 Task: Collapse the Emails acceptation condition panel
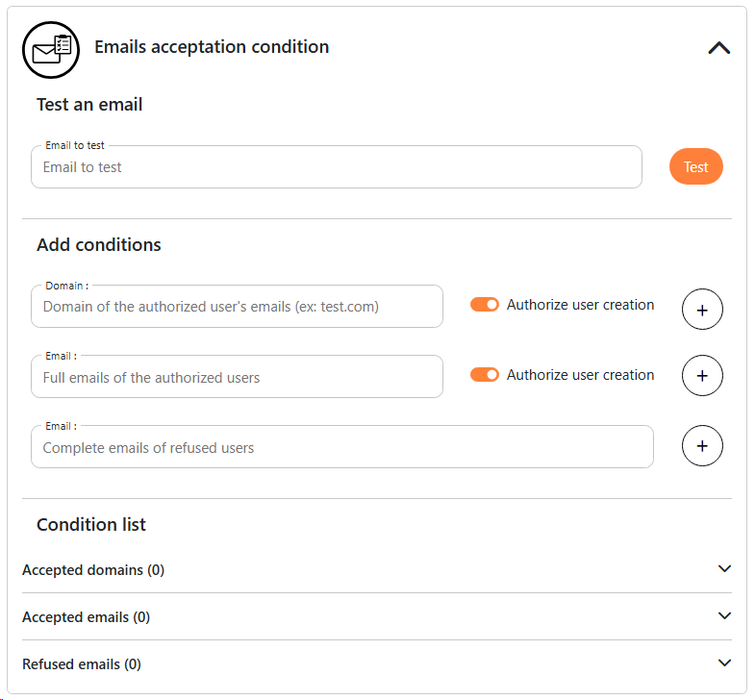718,47
